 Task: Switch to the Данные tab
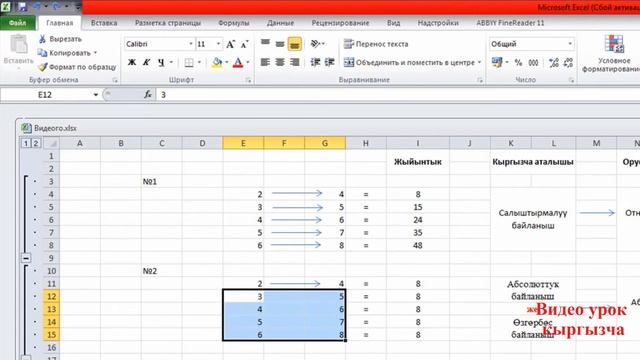(x=280, y=23)
